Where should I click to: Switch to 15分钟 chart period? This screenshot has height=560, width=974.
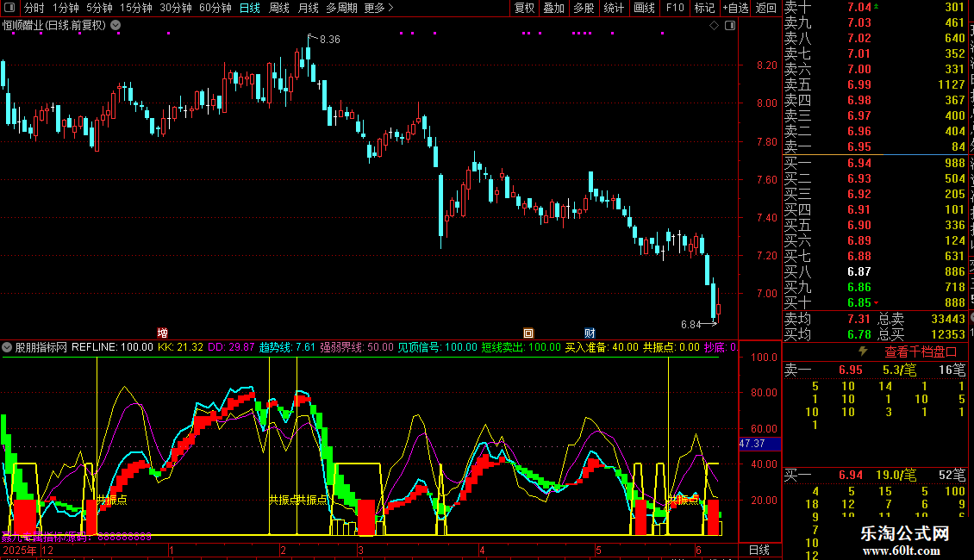135,8
